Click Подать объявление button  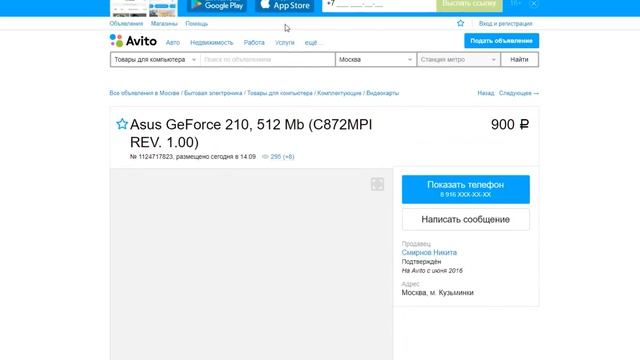coord(501,41)
